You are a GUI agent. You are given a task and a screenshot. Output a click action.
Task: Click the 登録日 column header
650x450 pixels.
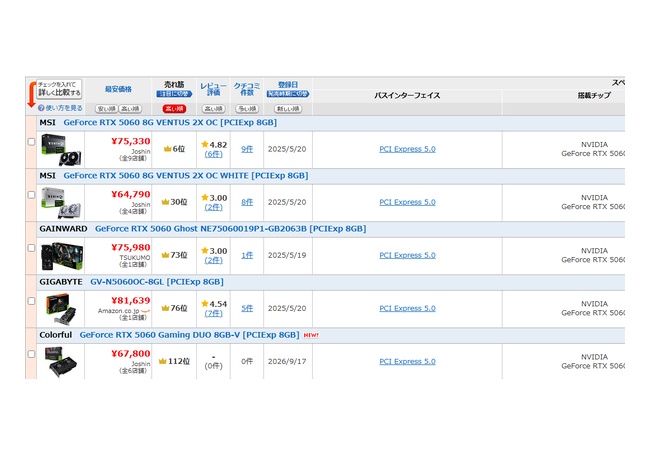coord(288,85)
